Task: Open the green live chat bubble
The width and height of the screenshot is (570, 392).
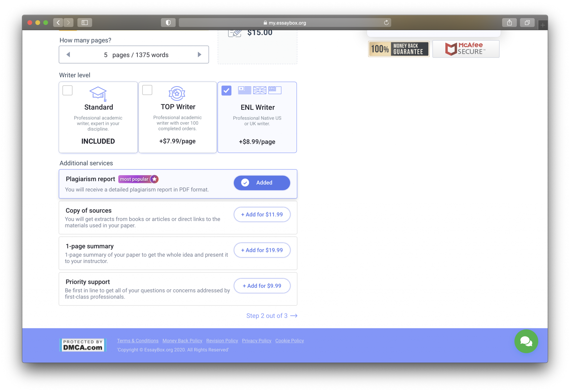Action: pos(526,341)
